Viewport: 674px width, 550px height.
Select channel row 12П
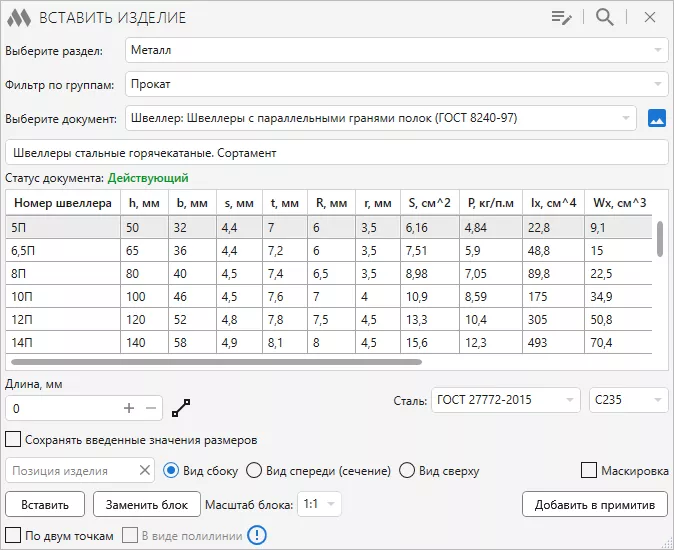[x=329, y=319]
